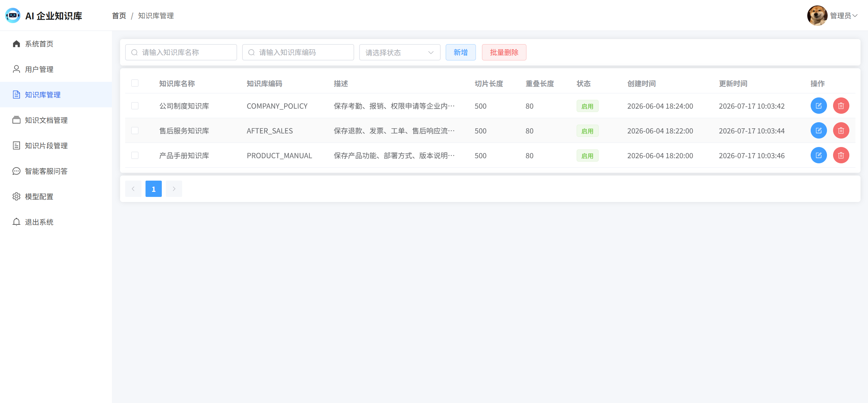Check the 产品手册知识库 row checkbox
Screen dimensions: 868x403
(x=135, y=155)
